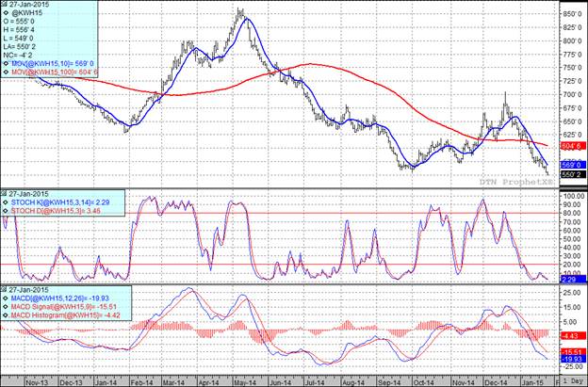Image resolution: width=588 pixels, height=387 pixels.
Task: Click the MOV(@KWH15,100)= 604'6 legend entry
Action: pos(55,72)
